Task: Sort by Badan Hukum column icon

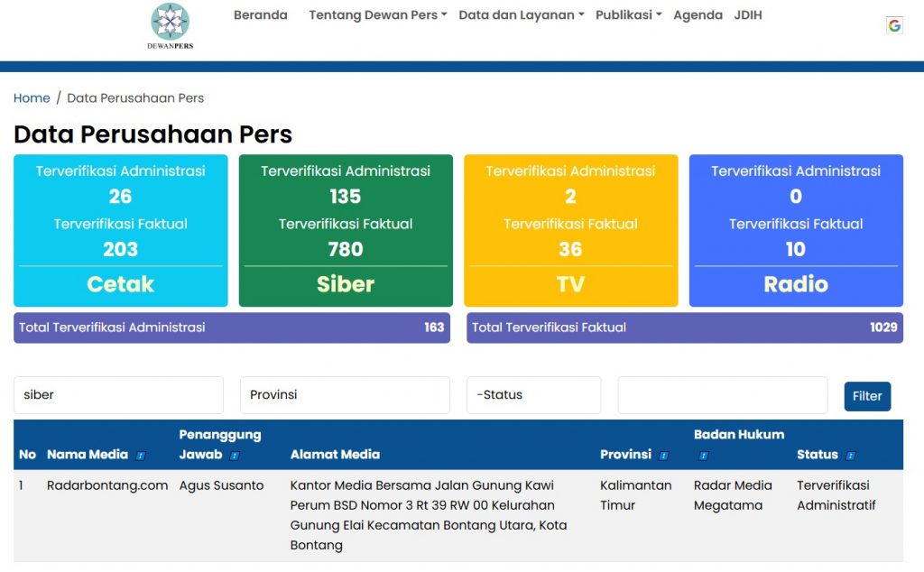Action: click(x=704, y=456)
